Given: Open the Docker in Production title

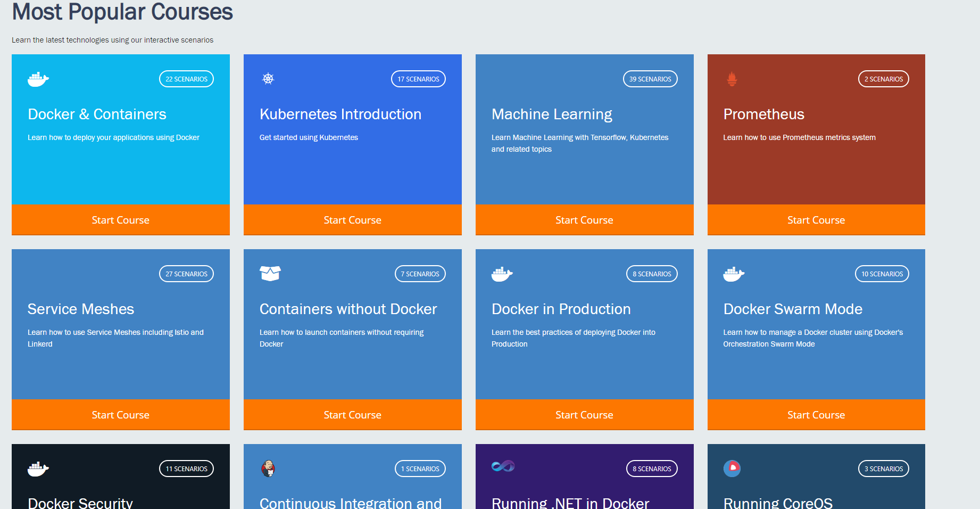Looking at the screenshot, I should point(561,309).
